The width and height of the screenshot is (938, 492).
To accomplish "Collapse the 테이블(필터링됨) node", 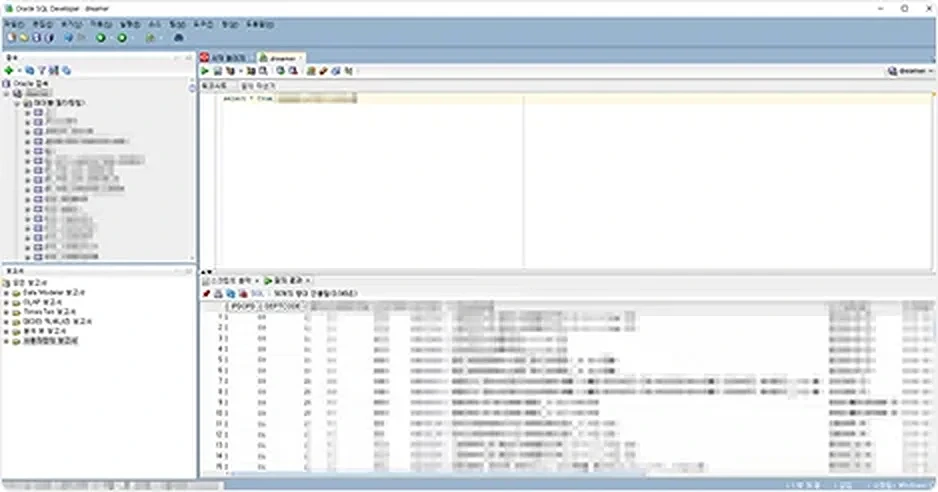I will point(18,104).
